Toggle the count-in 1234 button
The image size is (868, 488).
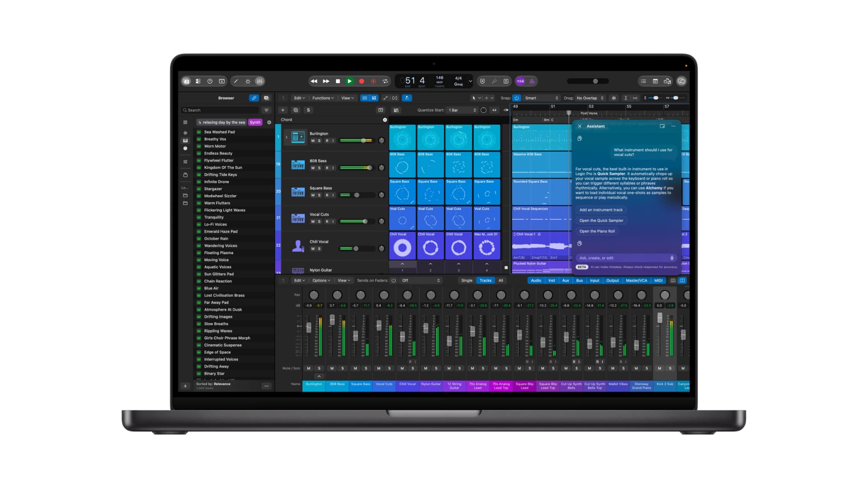tap(521, 81)
